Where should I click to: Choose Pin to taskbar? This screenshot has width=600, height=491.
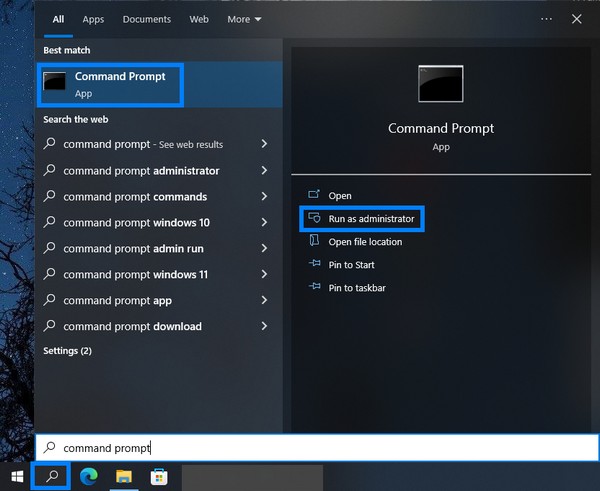357,288
